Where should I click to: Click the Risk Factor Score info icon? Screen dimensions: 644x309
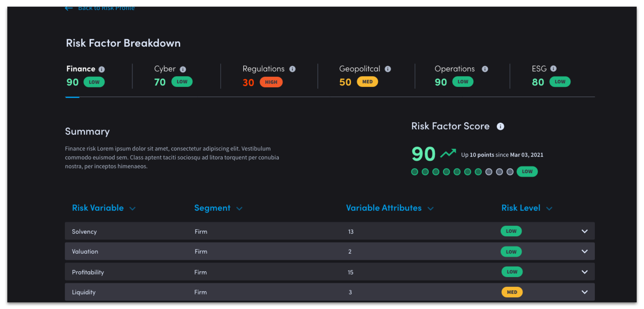click(x=500, y=126)
